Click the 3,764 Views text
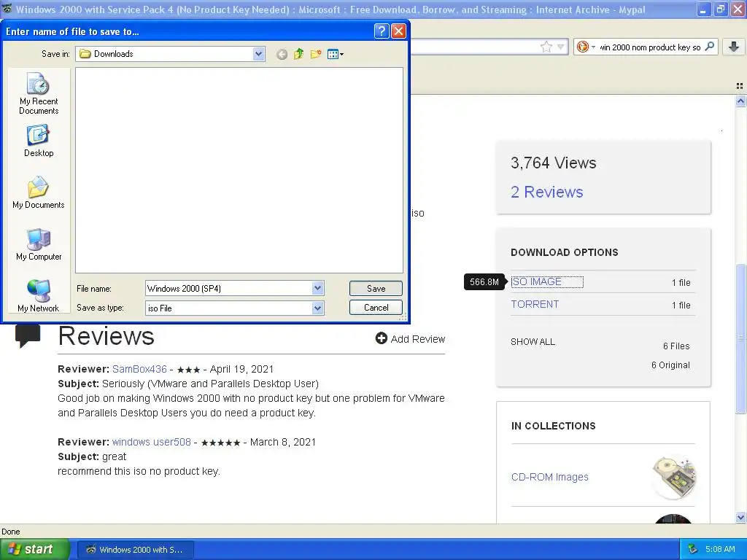This screenshot has height=560, width=747. (x=553, y=163)
